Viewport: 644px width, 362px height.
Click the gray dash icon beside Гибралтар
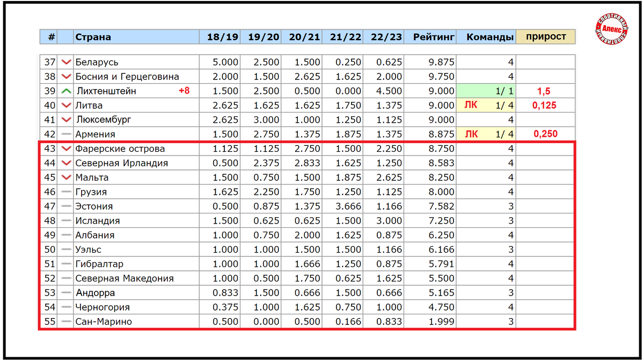point(67,264)
